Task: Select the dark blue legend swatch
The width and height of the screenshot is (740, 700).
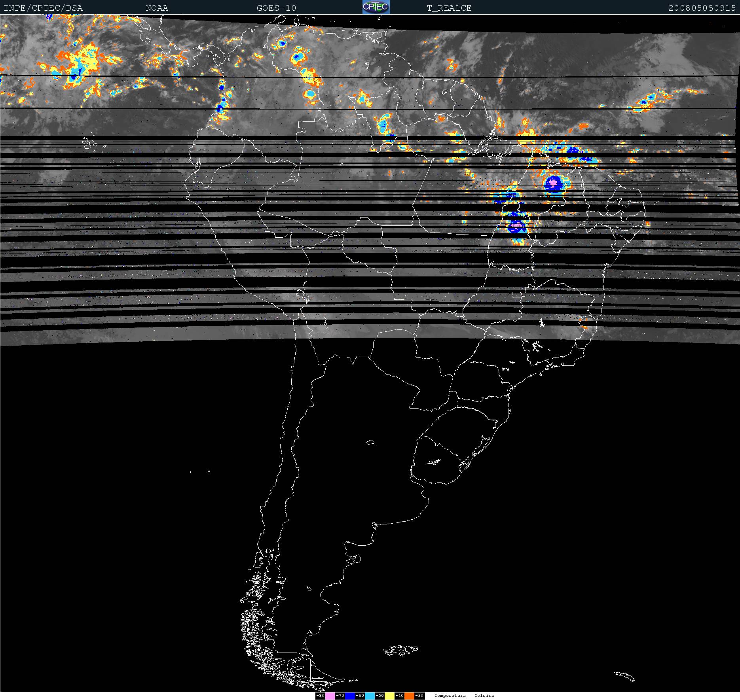Action: coord(350,696)
